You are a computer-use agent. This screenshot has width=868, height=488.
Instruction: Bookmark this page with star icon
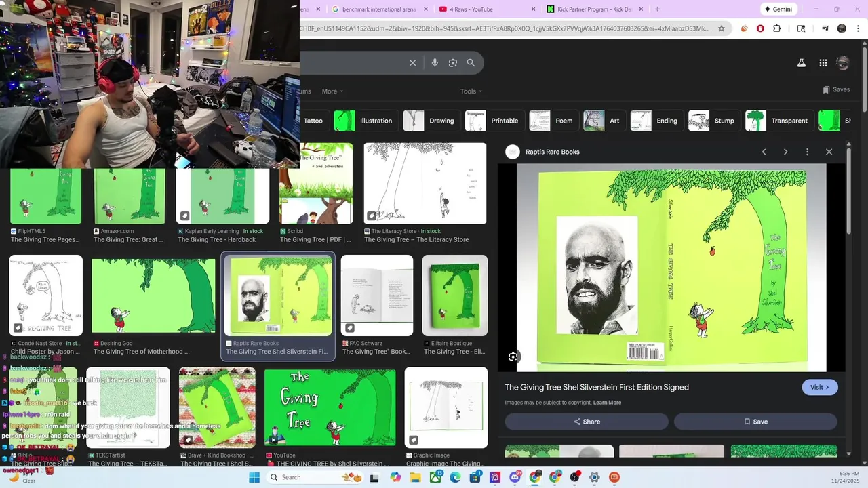[x=722, y=28]
